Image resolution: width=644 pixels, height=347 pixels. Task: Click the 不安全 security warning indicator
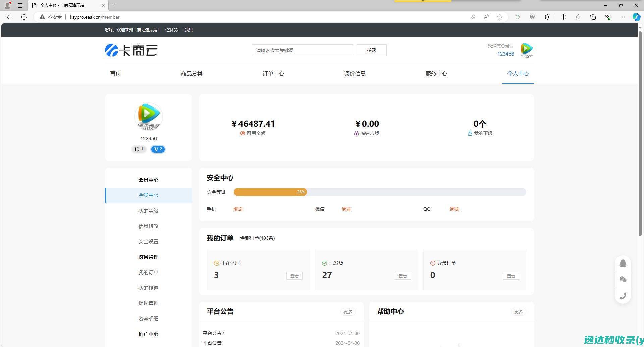[x=51, y=17]
